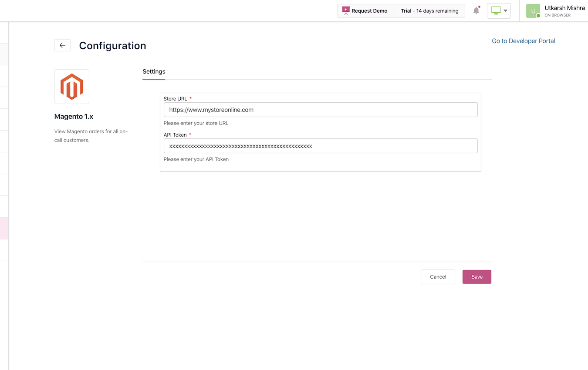The height and width of the screenshot is (370, 588).
Task: Click the green status dot on the avatar
Action: point(538,15)
